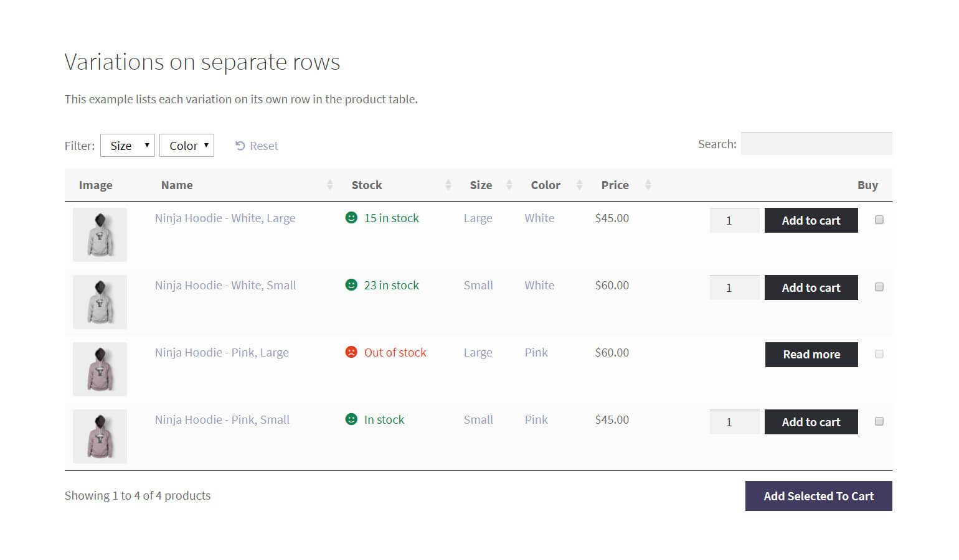Expand the Color filter dropdown
The image size is (959, 560).
187,146
